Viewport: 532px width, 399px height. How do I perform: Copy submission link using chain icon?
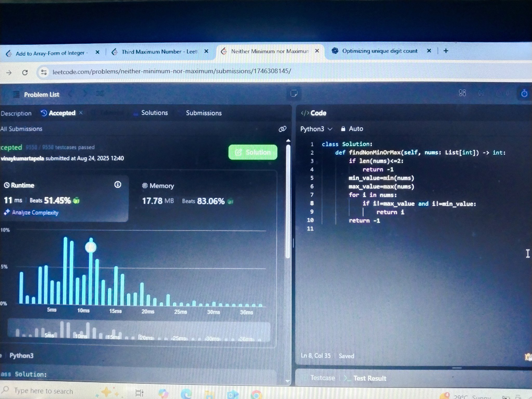coord(282,129)
